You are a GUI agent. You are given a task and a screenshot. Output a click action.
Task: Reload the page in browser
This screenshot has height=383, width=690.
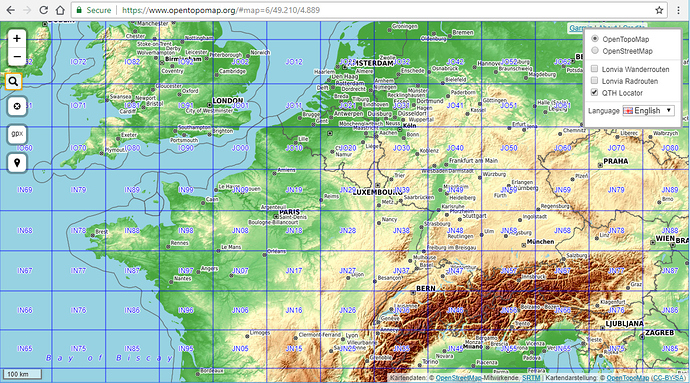(x=43, y=10)
